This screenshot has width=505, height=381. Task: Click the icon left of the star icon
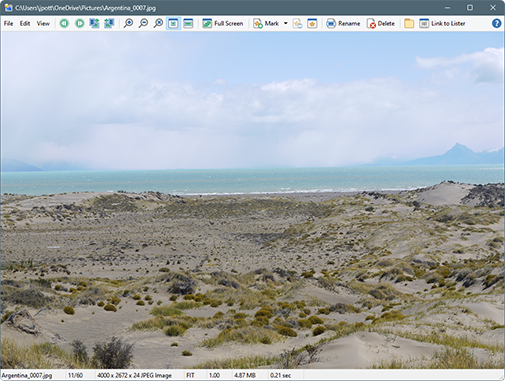(298, 23)
